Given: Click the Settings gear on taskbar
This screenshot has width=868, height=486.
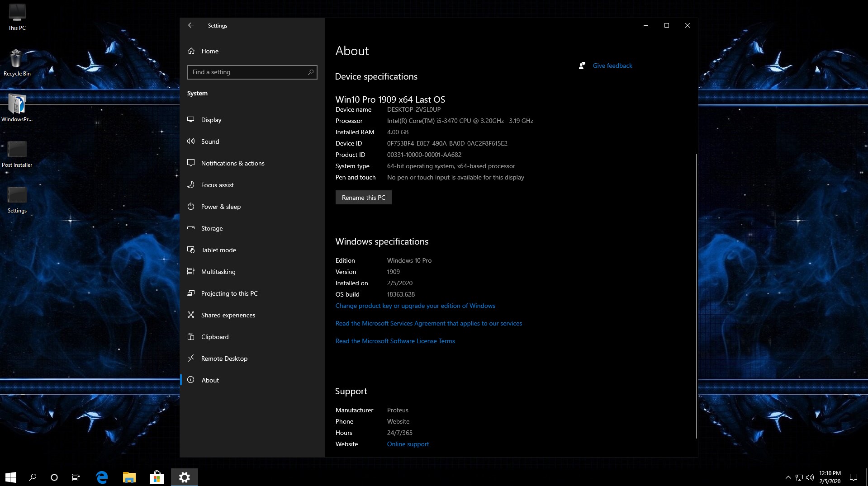Looking at the screenshot, I should 184,477.
